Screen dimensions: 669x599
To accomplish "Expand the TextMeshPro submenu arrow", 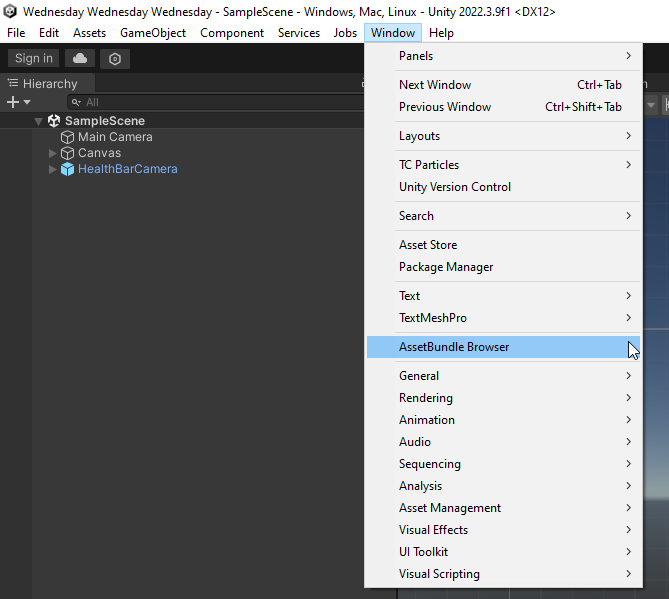I will point(628,317).
